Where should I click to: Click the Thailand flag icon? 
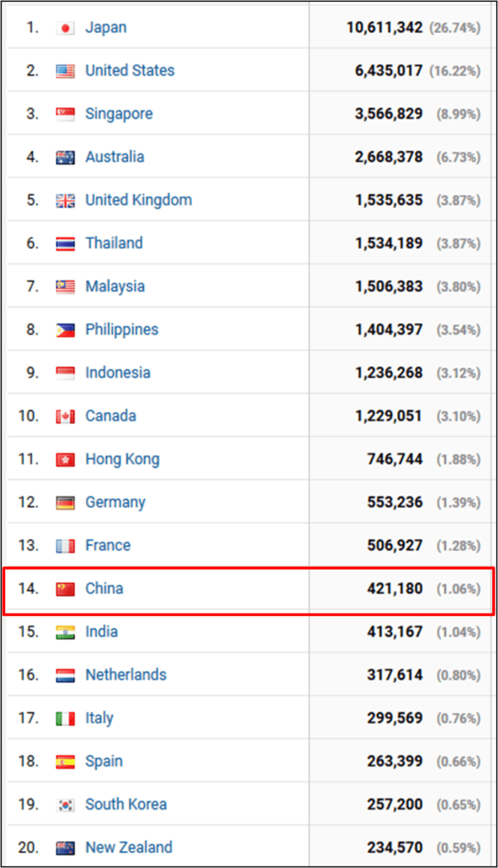point(65,244)
